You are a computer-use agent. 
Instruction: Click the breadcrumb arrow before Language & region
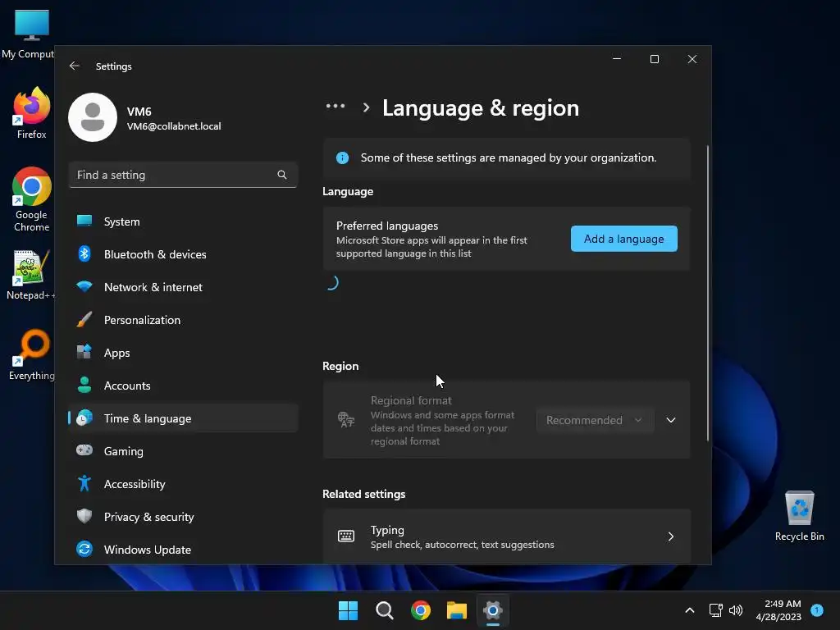[x=367, y=107]
